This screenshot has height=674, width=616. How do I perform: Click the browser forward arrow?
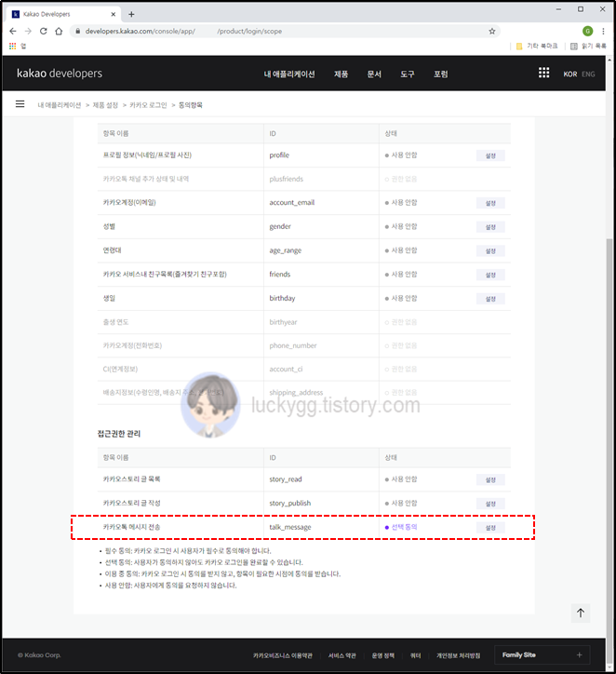pyautogui.click(x=28, y=31)
